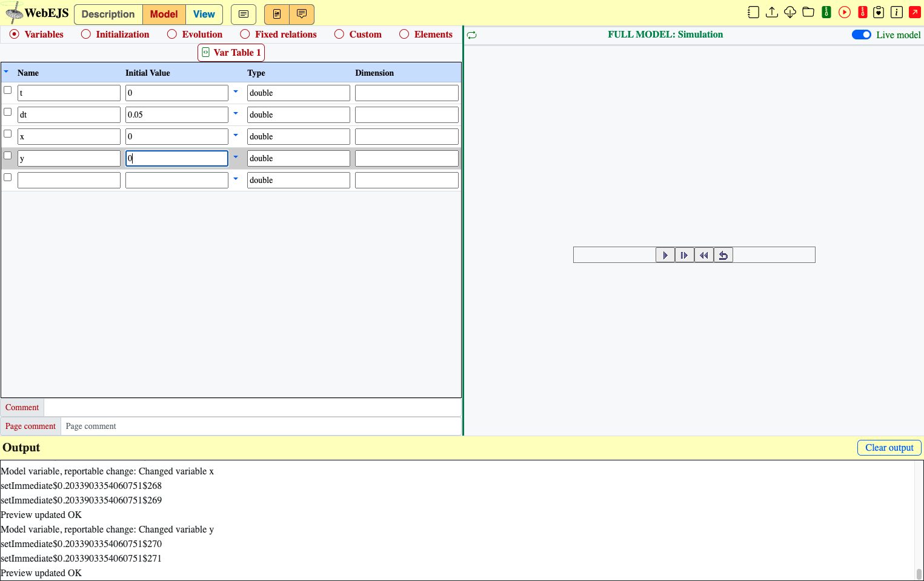
Task: Switch to the View tab
Action: pyautogui.click(x=204, y=14)
